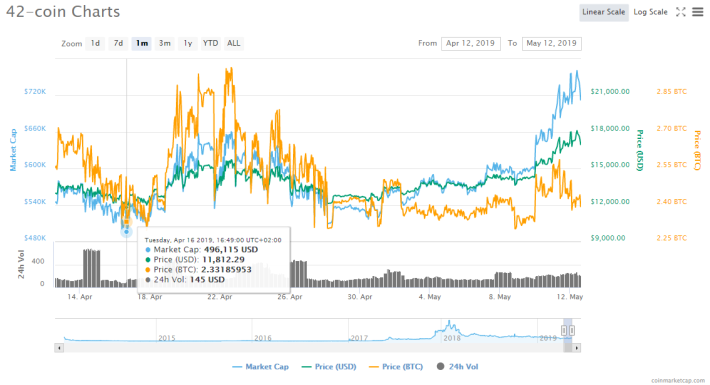Click the $720K market cap axis label
This screenshot has width=710, height=385.
(x=35, y=91)
